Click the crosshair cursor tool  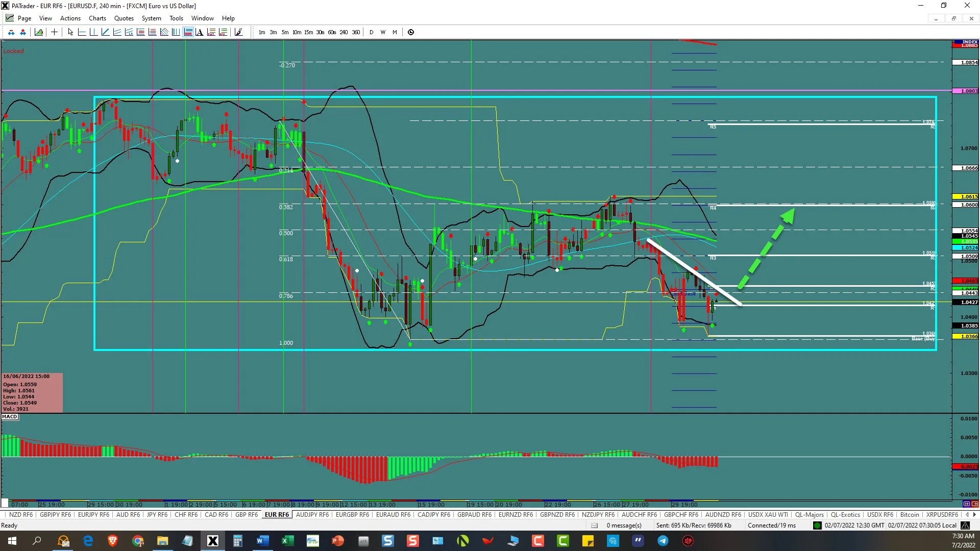point(54,32)
